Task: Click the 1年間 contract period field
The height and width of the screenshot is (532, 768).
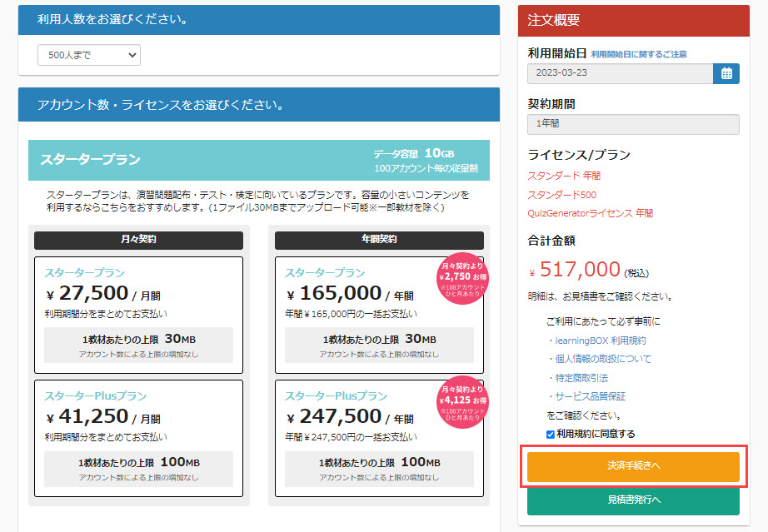Action: coord(633,124)
